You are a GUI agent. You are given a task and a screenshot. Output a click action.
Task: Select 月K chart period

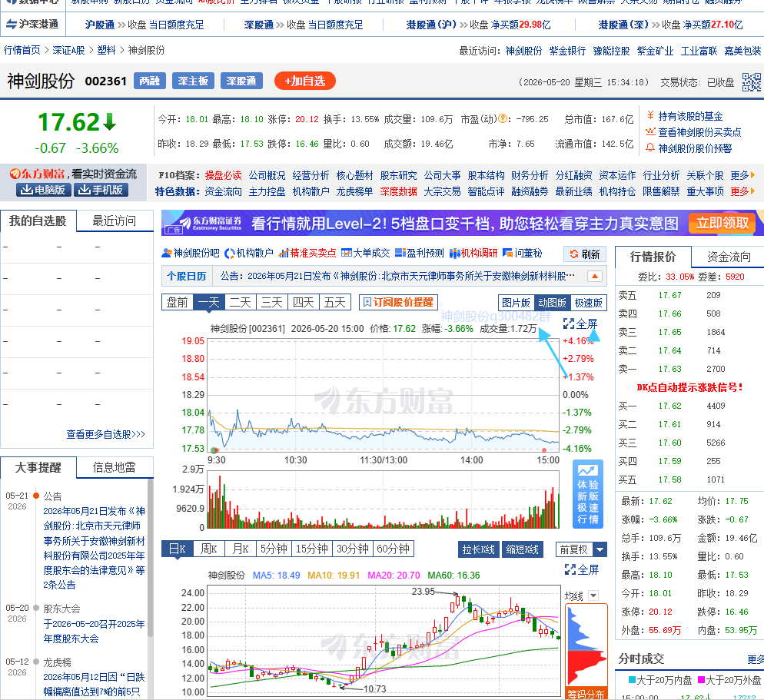pyautogui.click(x=241, y=549)
